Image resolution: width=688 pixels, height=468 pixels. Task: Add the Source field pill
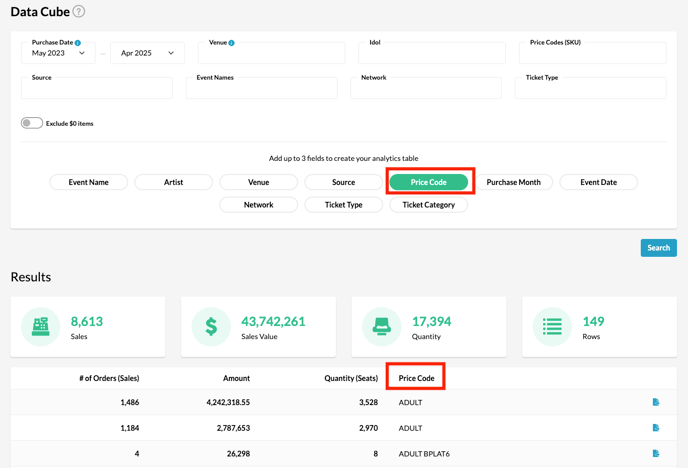(344, 182)
